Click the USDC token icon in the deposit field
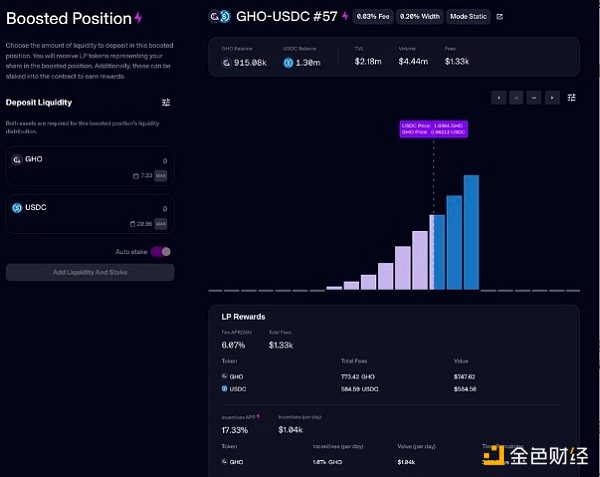The image size is (600, 477). [x=17, y=208]
